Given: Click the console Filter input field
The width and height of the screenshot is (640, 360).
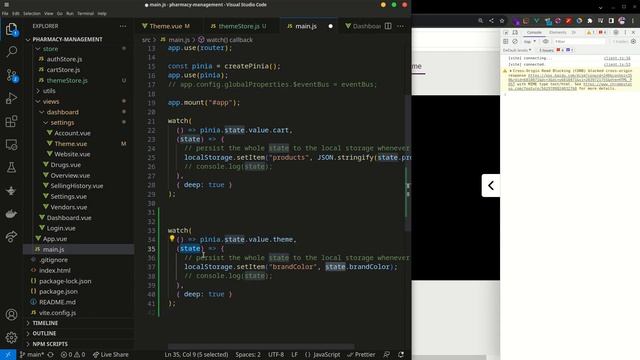Looking at the screenshot, I should (x=580, y=42).
